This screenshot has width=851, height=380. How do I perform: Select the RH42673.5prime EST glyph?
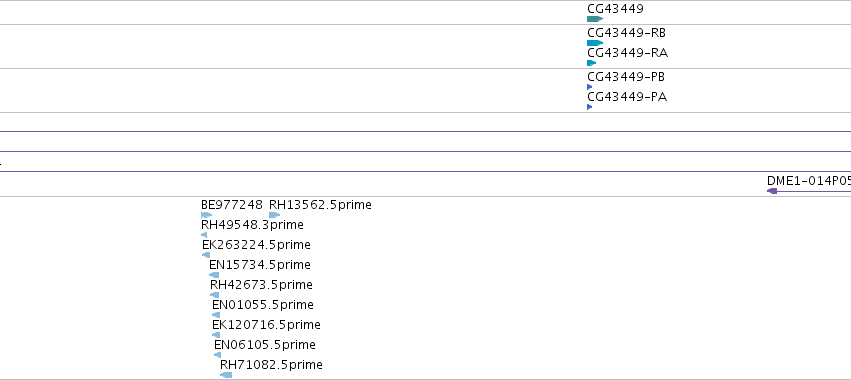click(x=214, y=295)
